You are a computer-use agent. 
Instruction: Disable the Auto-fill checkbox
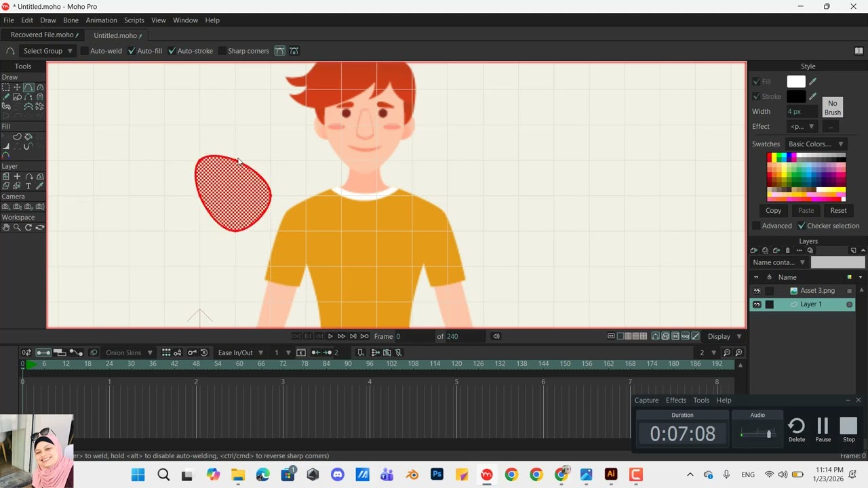tap(132, 51)
